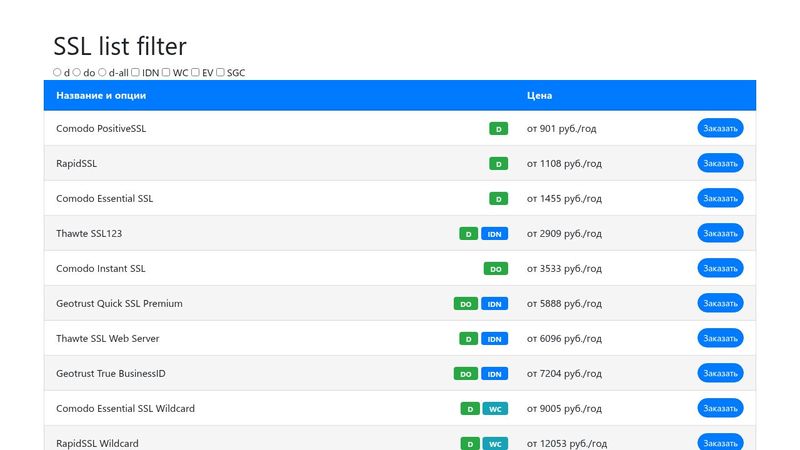800x450 pixels.
Task: Click IDN badge on Geotrust Quick SSL Premium
Action: (x=494, y=304)
